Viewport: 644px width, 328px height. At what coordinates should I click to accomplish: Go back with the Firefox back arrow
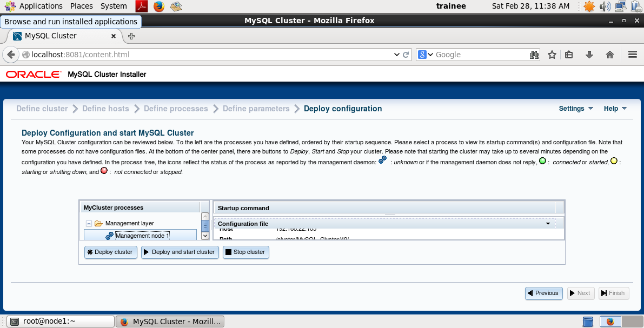tap(11, 55)
